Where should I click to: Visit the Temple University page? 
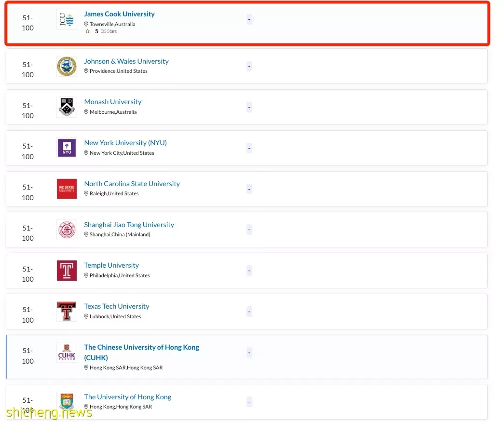(111, 265)
